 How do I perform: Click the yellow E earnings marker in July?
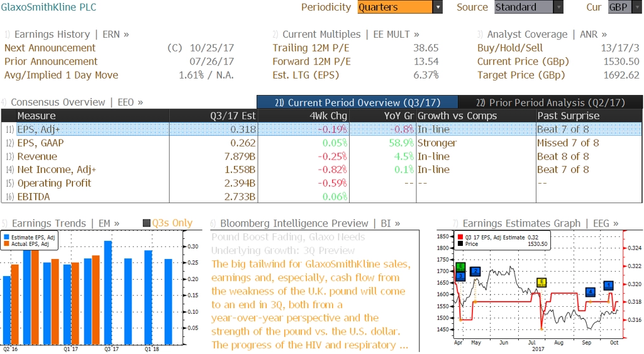(541, 282)
